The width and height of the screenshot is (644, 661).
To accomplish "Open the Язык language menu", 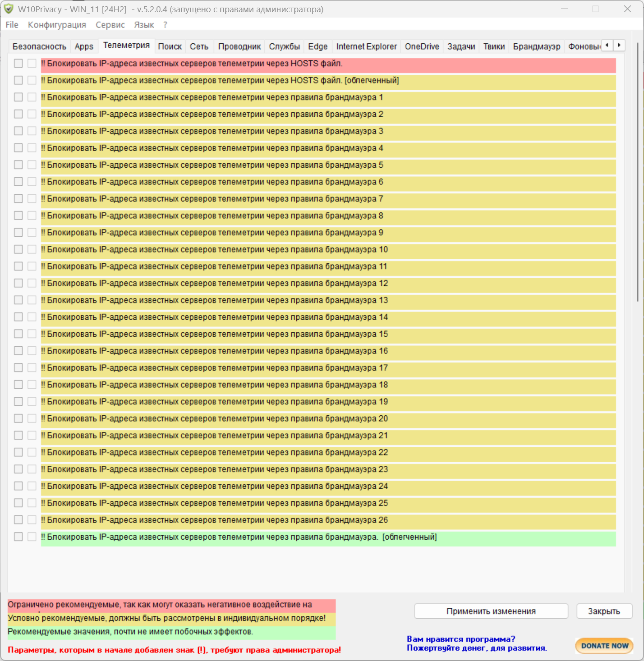I will coord(144,25).
